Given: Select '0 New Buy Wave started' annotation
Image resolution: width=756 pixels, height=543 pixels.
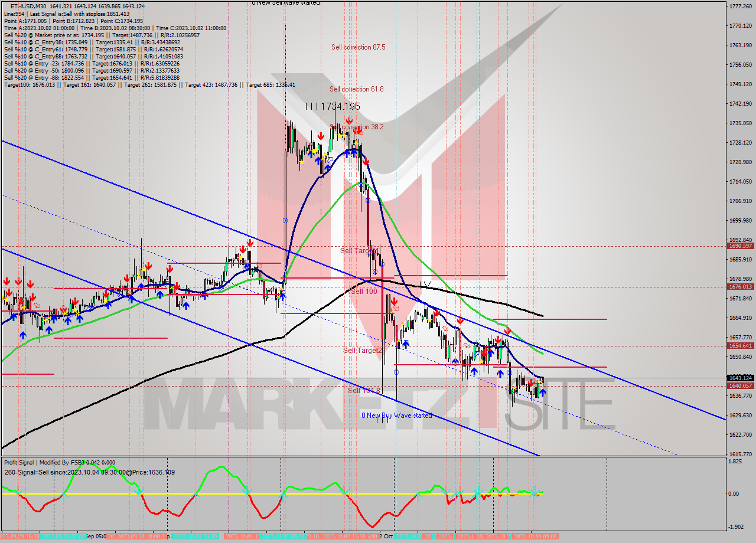Looking at the screenshot, I should click(397, 416).
